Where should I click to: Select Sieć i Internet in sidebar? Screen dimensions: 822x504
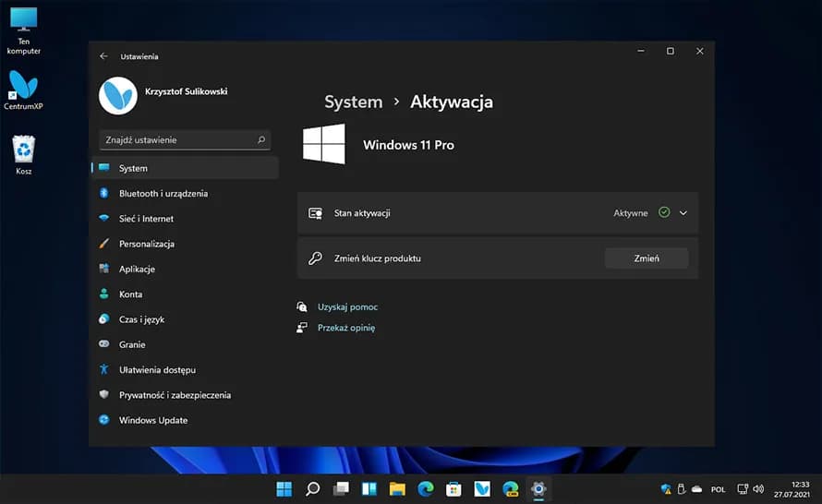point(146,219)
